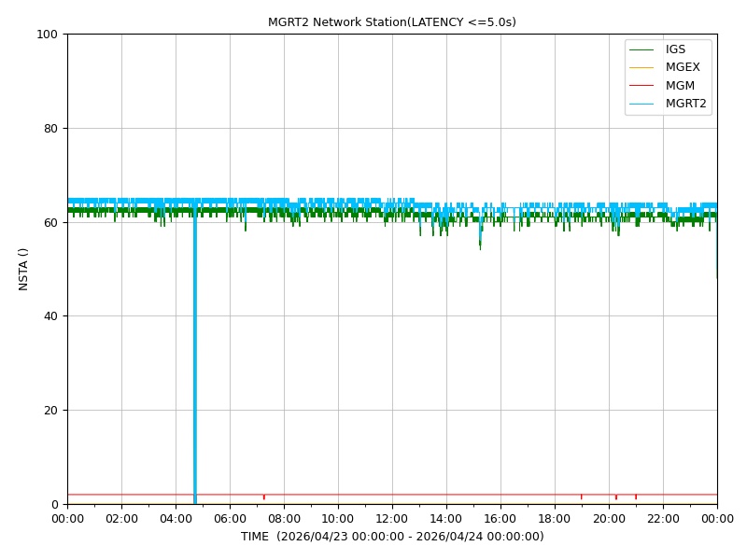Click the red MGM dip near 21:00
The image size is (747, 560).
pos(636,497)
